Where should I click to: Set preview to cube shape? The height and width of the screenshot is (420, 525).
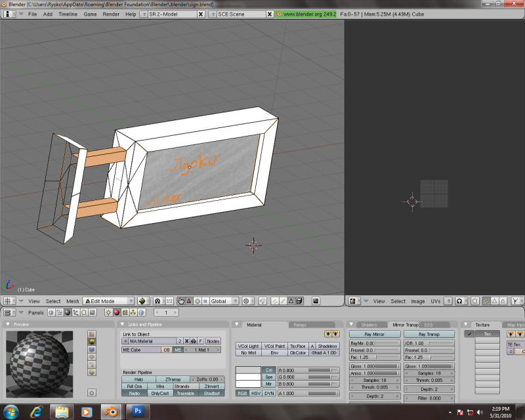coord(92,349)
